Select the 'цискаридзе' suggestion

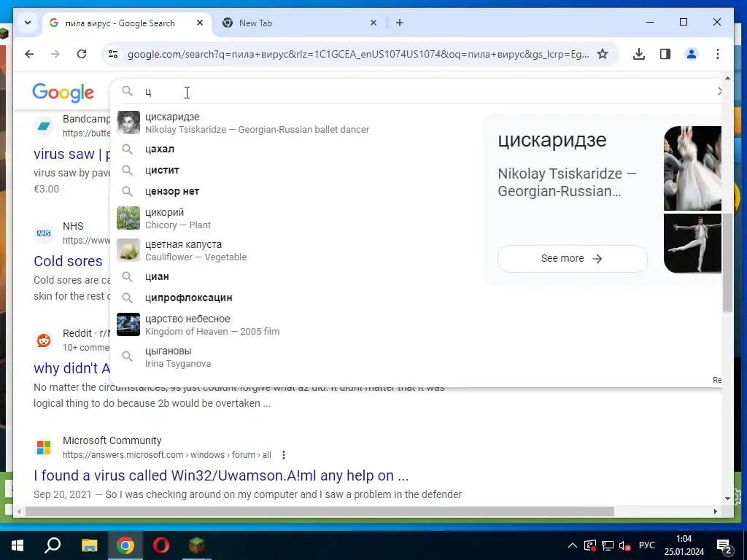coord(297,122)
